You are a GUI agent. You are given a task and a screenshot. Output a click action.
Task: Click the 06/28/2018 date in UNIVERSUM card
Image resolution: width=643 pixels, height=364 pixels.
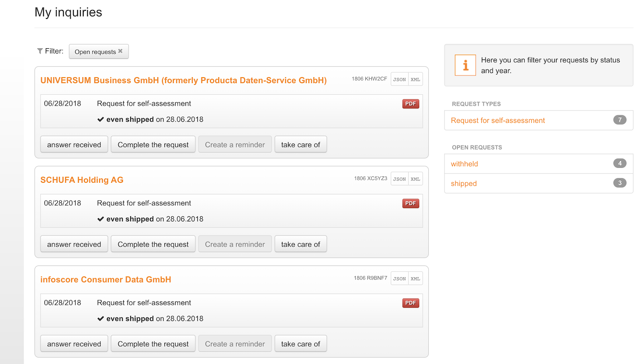(x=62, y=104)
